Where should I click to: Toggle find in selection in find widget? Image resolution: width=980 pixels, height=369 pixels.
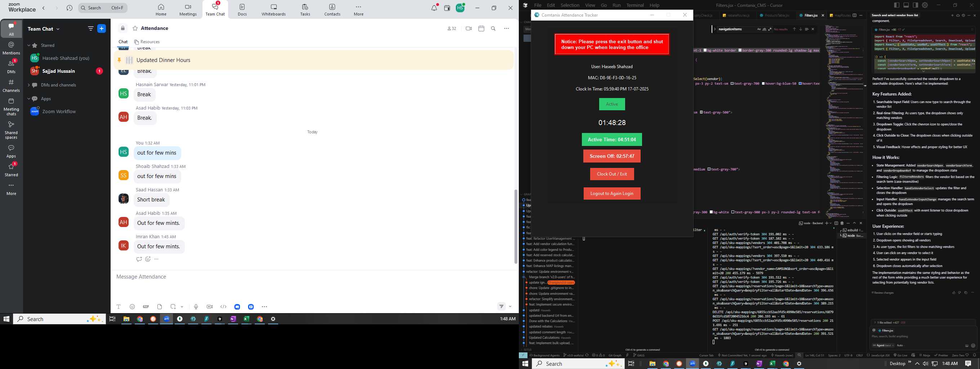point(807,29)
